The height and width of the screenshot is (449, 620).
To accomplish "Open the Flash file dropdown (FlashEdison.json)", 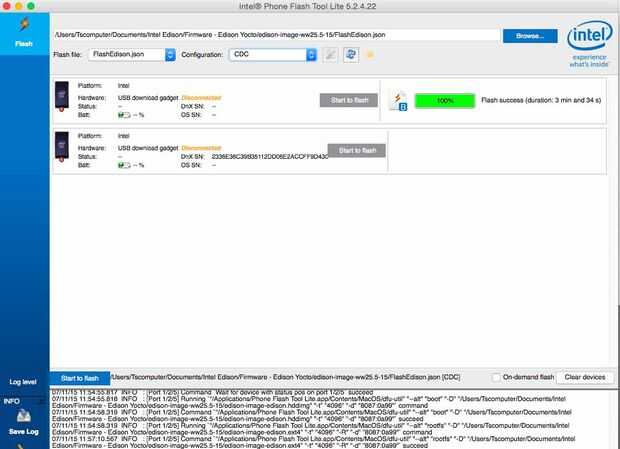I will pos(132,55).
